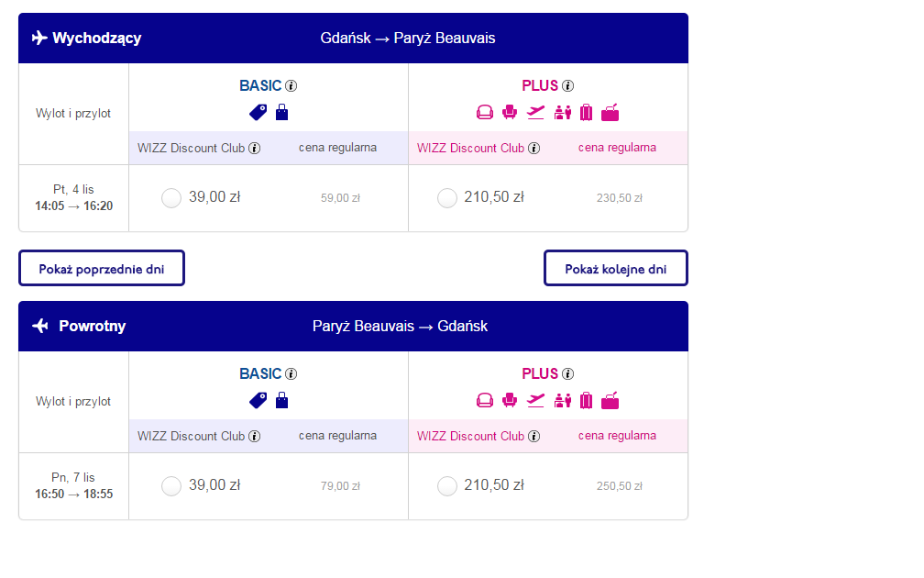Click the seat icon under outbound PLUS

510,112
